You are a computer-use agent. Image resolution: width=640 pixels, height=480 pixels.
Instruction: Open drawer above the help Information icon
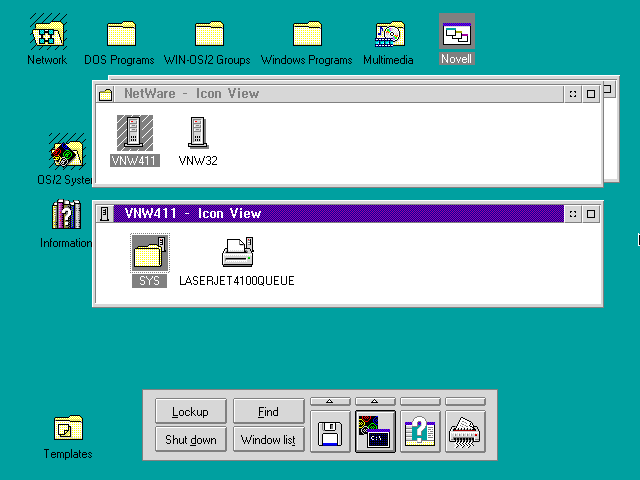420,402
